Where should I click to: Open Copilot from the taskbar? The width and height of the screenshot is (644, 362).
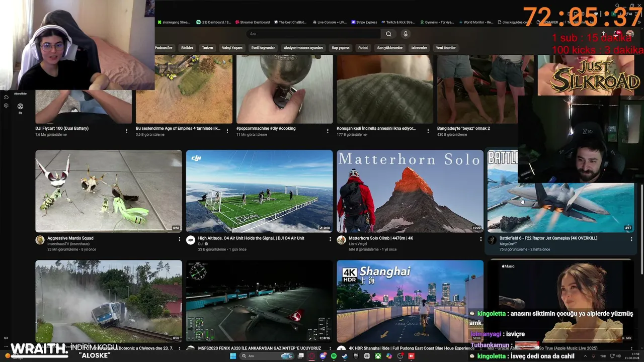tap(389, 356)
